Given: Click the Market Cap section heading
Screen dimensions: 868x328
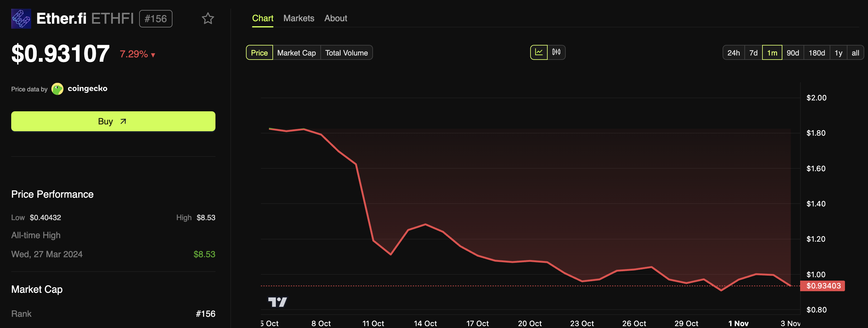Looking at the screenshot, I should pyautogui.click(x=37, y=289).
